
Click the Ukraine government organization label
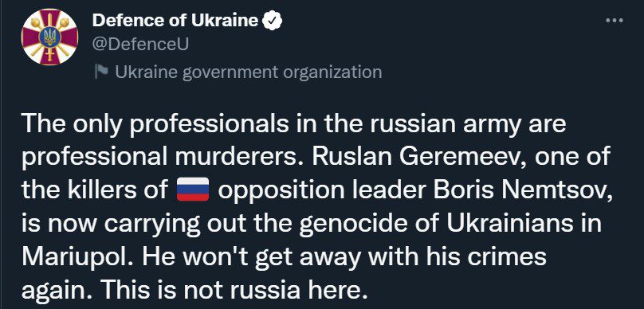tap(249, 72)
